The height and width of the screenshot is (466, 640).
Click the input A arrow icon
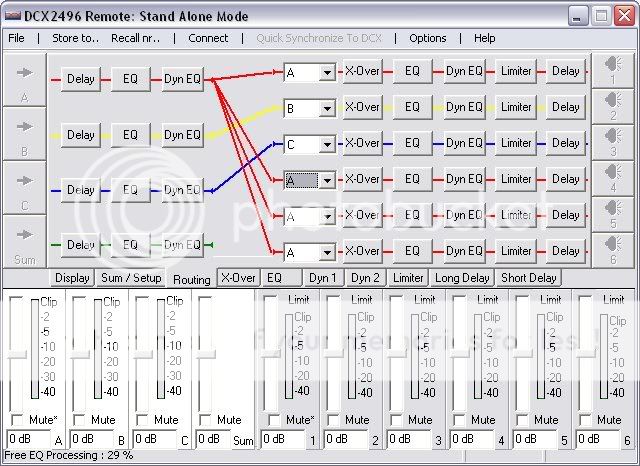(24, 73)
